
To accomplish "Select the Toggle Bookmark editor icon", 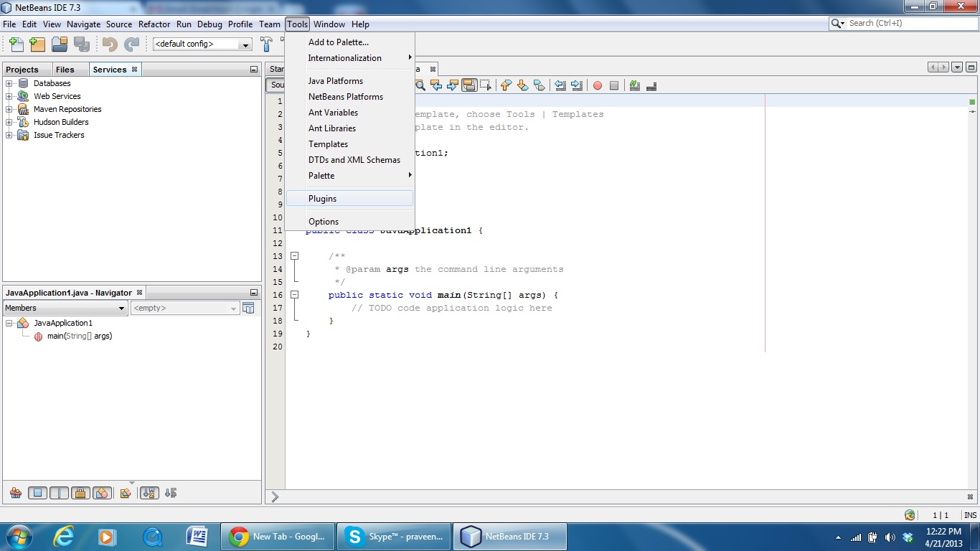I will (470, 85).
